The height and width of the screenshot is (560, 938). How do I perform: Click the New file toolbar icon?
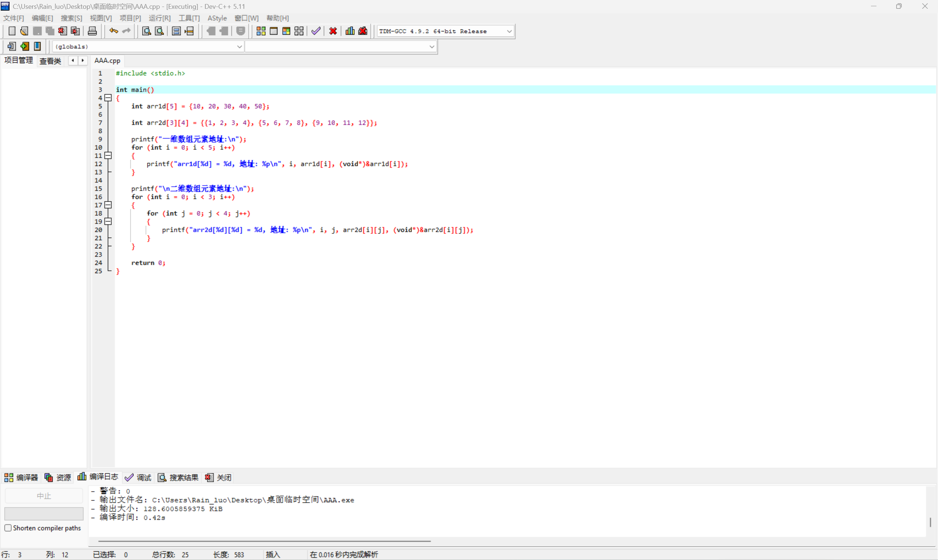point(12,31)
